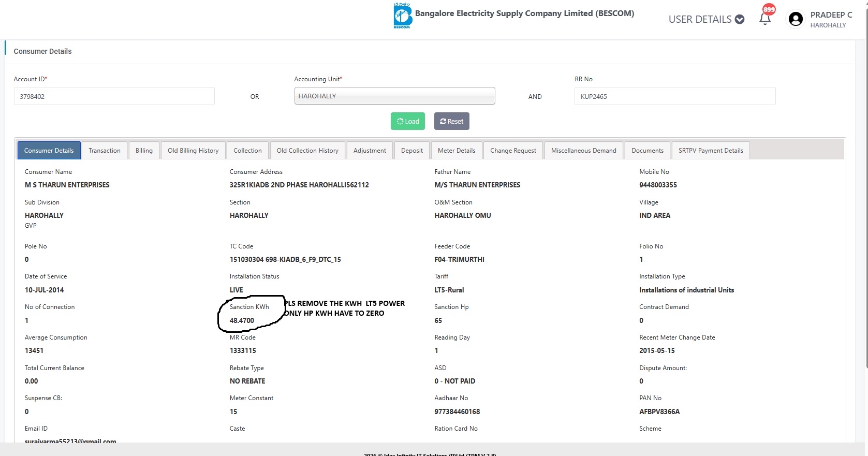Click the Load button
The height and width of the screenshot is (456, 868).
click(408, 121)
